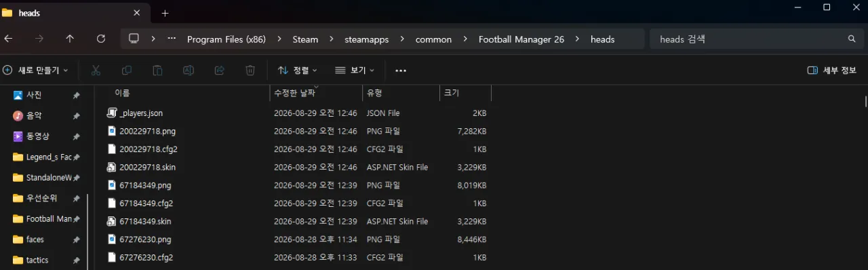Open the 새로 만들기 dropdown
The width and height of the screenshot is (868, 270).
(35, 70)
